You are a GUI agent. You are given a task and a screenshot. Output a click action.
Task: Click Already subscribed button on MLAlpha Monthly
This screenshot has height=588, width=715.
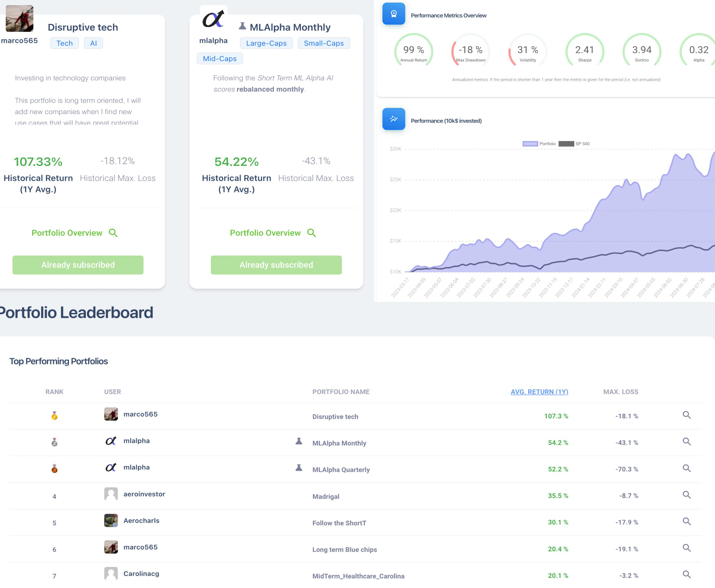tap(276, 265)
